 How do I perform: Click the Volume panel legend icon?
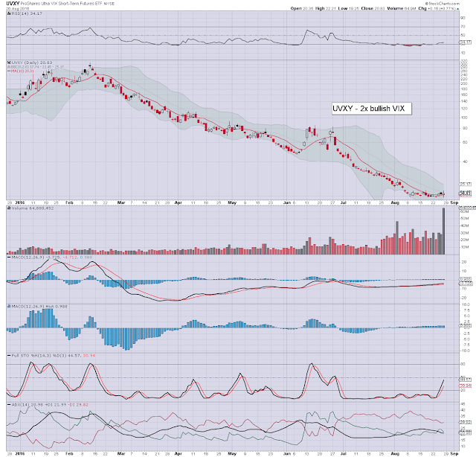pos(9,208)
